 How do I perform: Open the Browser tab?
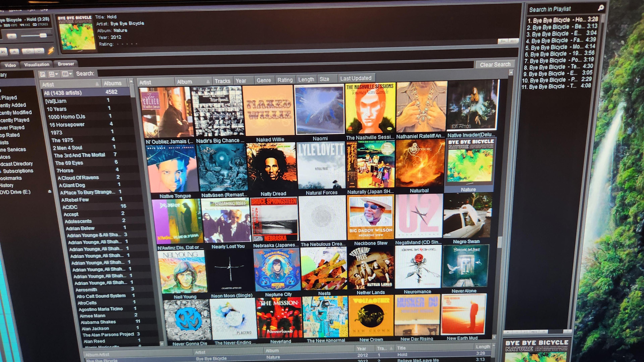(66, 64)
